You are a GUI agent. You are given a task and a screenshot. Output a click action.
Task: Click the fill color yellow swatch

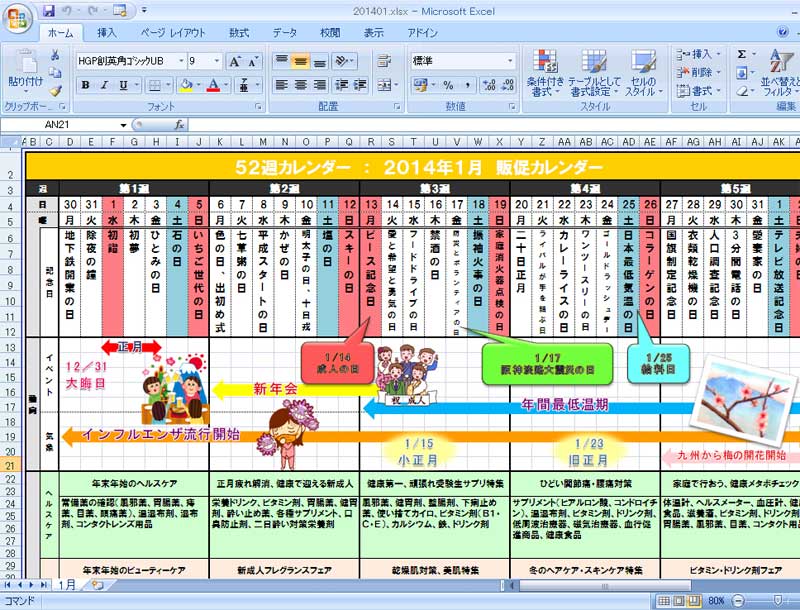[x=185, y=85]
